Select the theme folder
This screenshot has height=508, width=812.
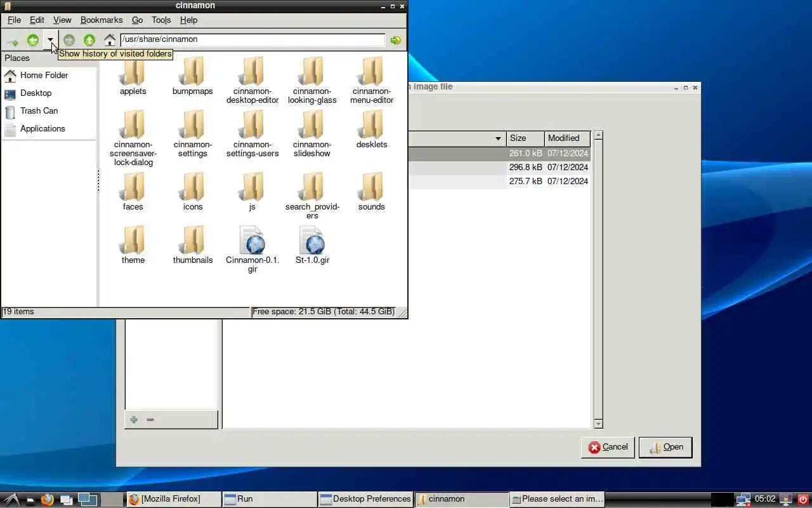tap(133, 244)
